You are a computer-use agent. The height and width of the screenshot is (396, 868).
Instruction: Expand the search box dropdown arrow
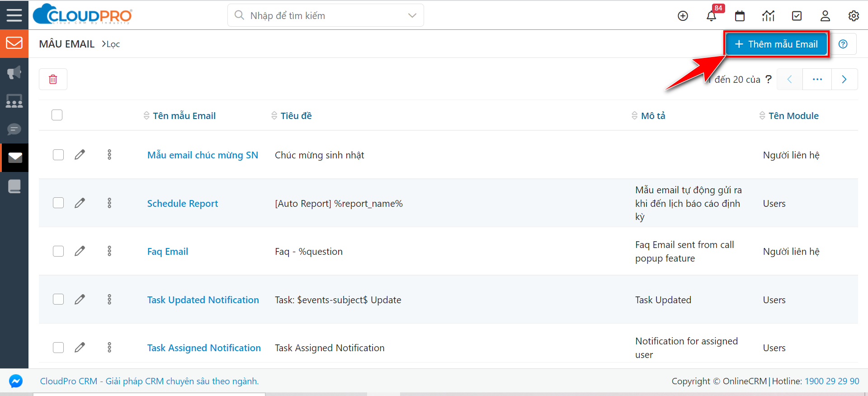[x=412, y=15]
